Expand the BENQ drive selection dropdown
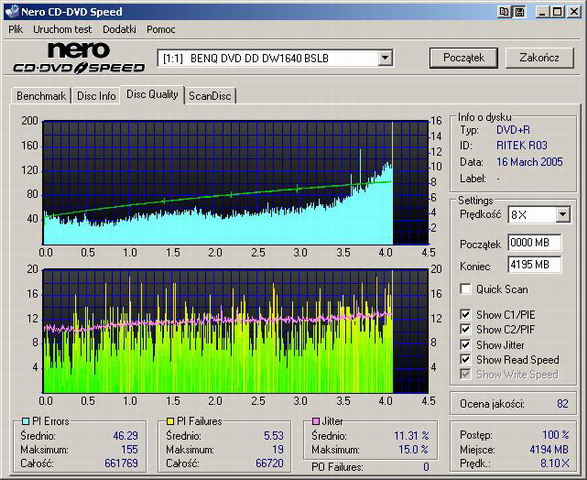This screenshot has height=480, width=587. click(384, 58)
